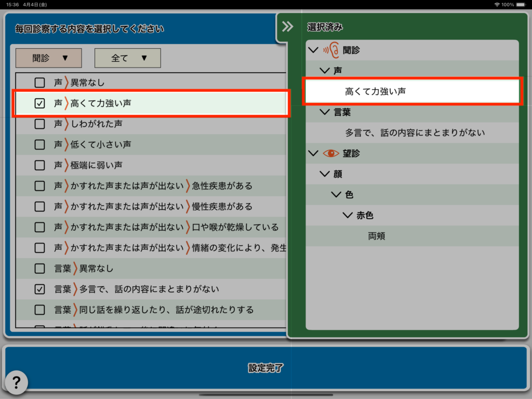Select 両頬 item in selected tree
This screenshot has width=532, height=399.
pyautogui.click(x=377, y=236)
